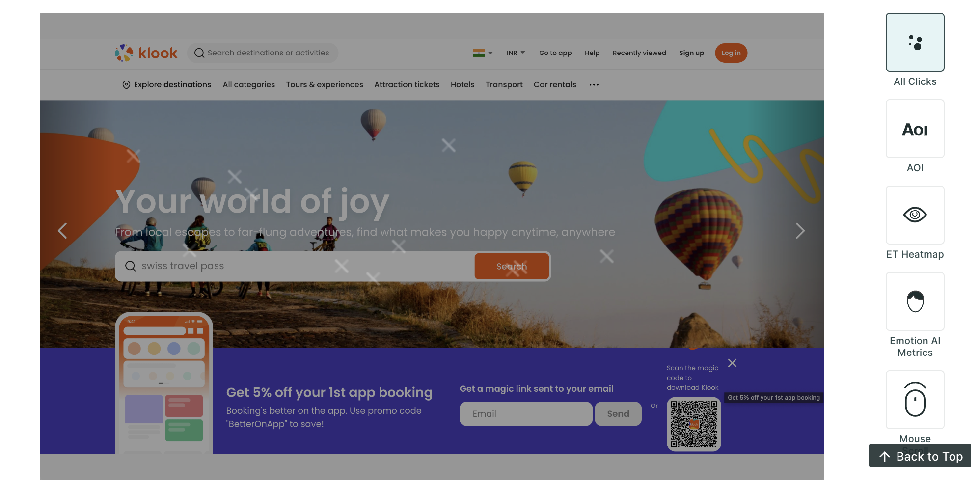
Task: Expand the India flag country dropdown
Action: point(483,53)
